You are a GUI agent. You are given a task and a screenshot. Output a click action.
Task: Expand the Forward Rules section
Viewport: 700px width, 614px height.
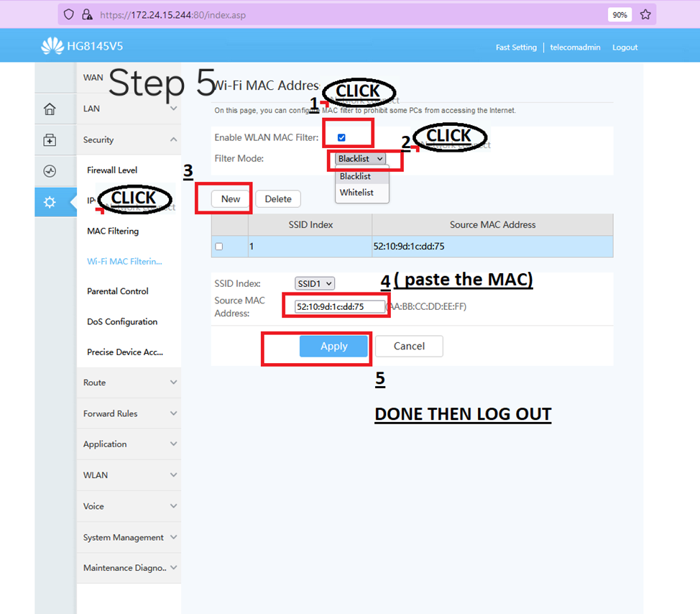click(x=129, y=413)
